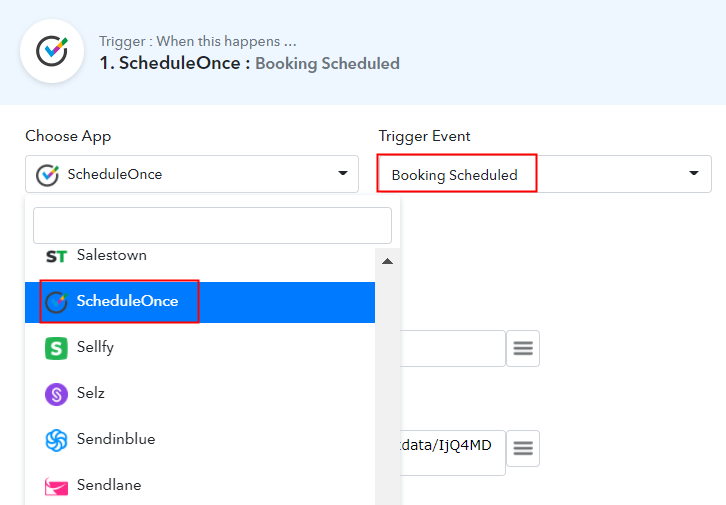The width and height of the screenshot is (726, 505).
Task: Click the app search field in dropdown
Action: tap(212, 225)
